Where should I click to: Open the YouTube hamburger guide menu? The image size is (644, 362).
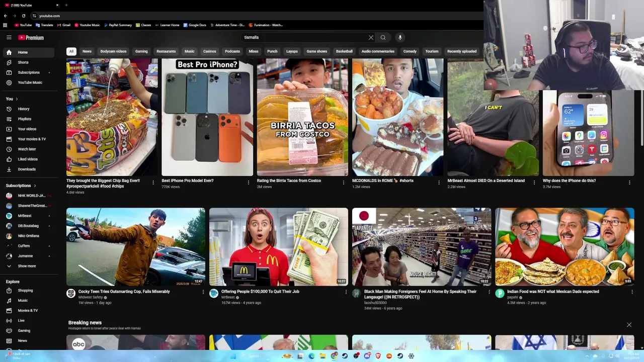(9, 37)
